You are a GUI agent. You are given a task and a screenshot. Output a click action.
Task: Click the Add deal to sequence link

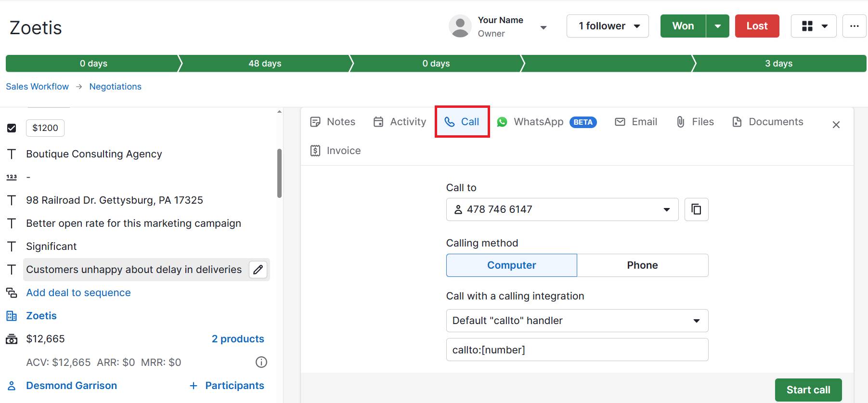coord(78,293)
